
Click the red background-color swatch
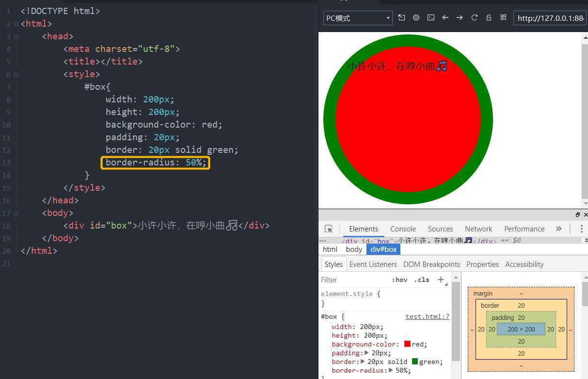pyautogui.click(x=407, y=344)
